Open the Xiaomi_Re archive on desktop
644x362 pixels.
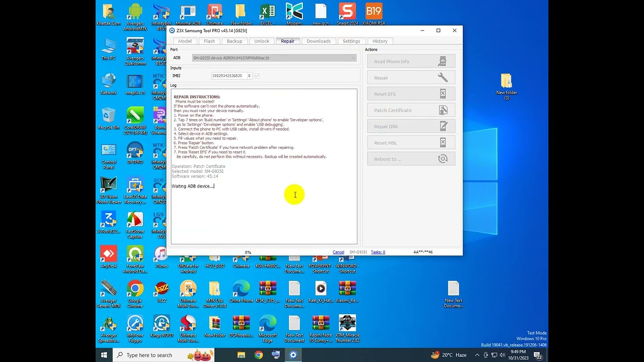[347, 292]
